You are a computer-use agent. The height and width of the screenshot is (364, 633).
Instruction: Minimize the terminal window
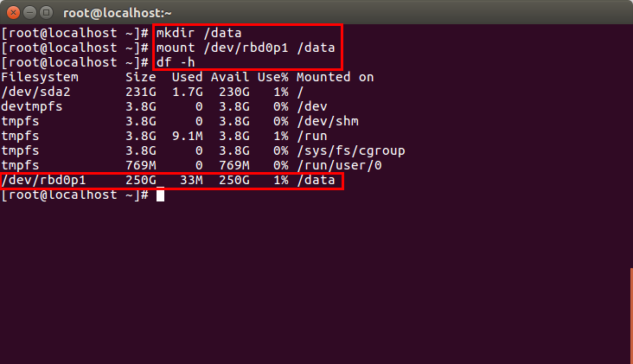pyautogui.click(x=30, y=11)
